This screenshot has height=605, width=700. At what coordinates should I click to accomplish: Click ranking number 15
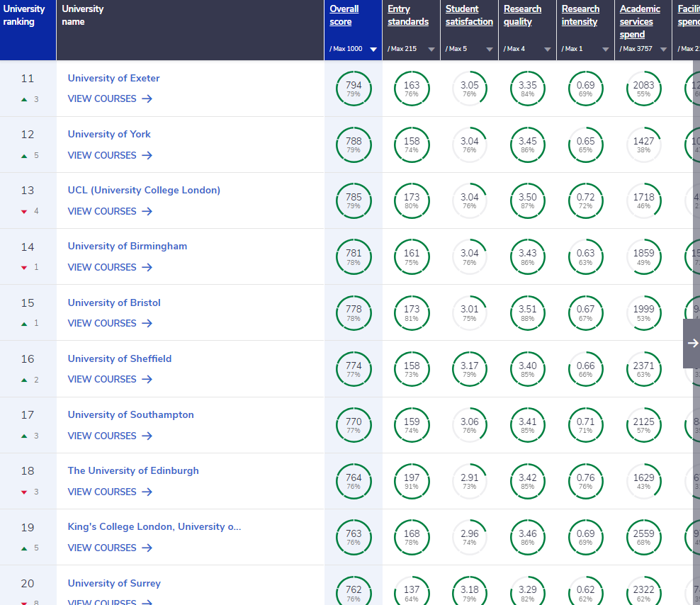point(28,303)
